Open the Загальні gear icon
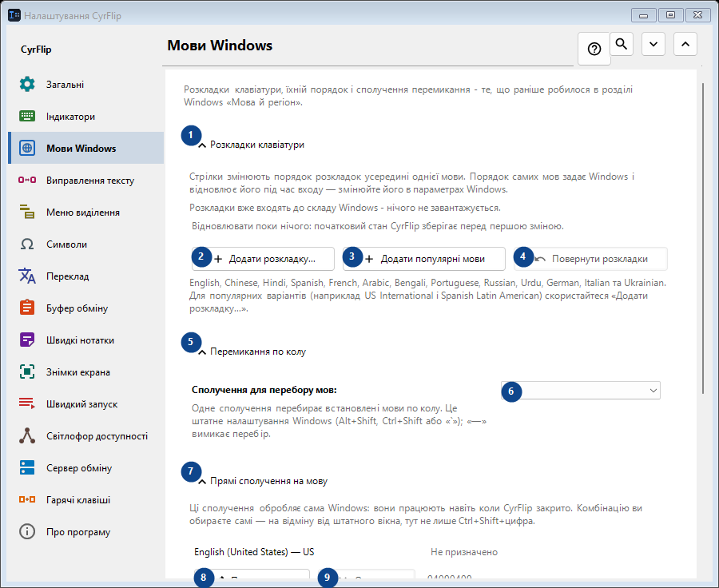Viewport: 719px width, 588px height. [27, 85]
